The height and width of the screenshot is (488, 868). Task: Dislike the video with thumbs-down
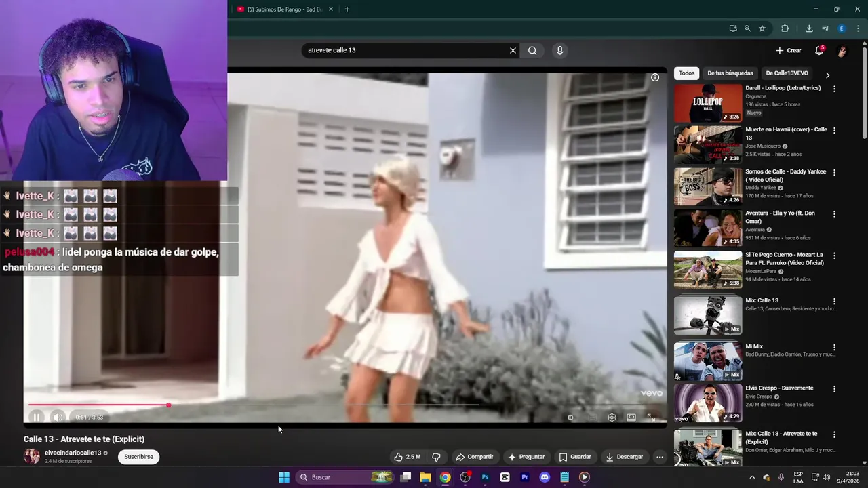coord(436,457)
